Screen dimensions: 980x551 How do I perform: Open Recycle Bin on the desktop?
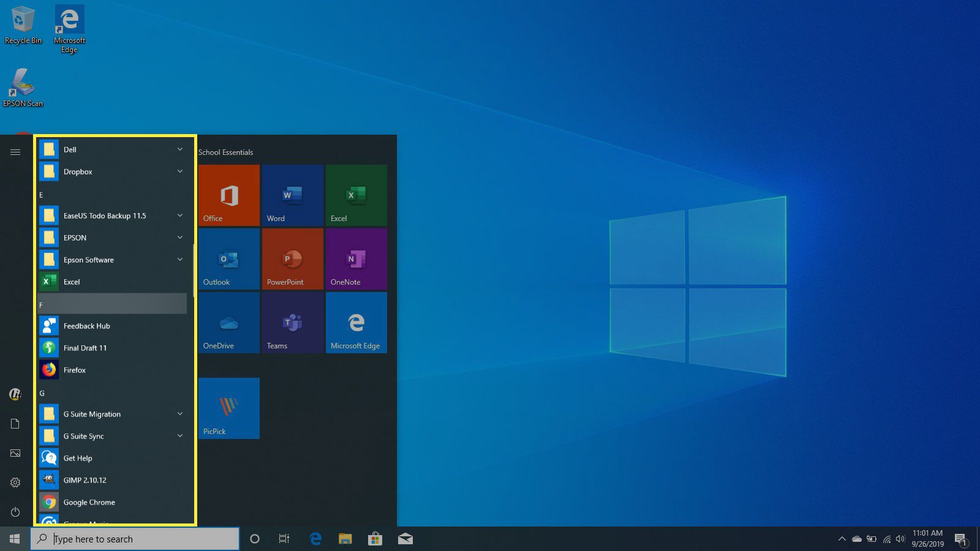click(x=23, y=25)
